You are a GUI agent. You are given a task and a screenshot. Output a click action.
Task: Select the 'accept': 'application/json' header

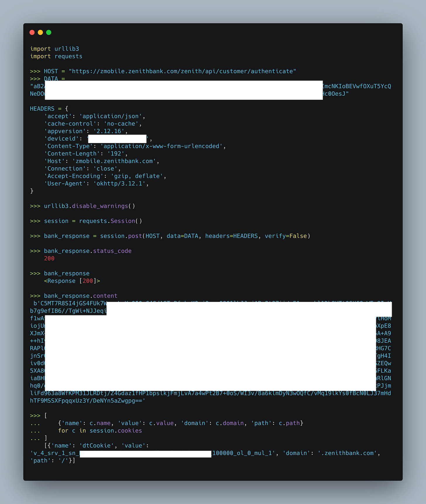click(x=95, y=116)
